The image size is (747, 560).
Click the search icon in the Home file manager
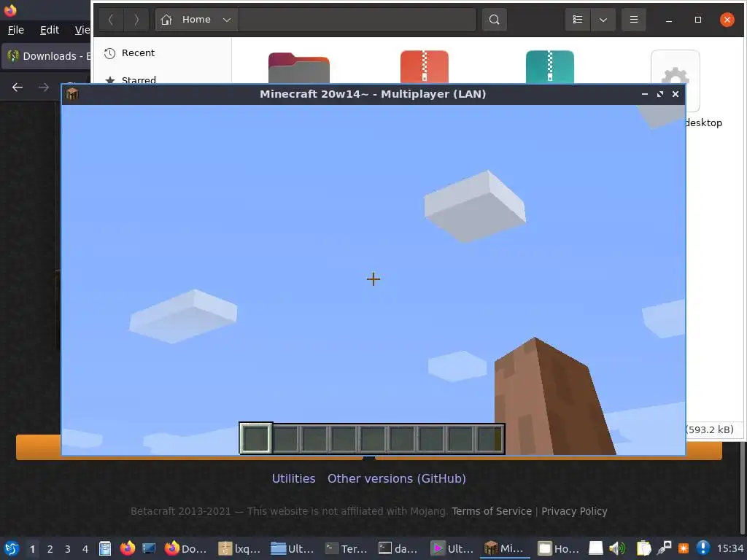494,20
